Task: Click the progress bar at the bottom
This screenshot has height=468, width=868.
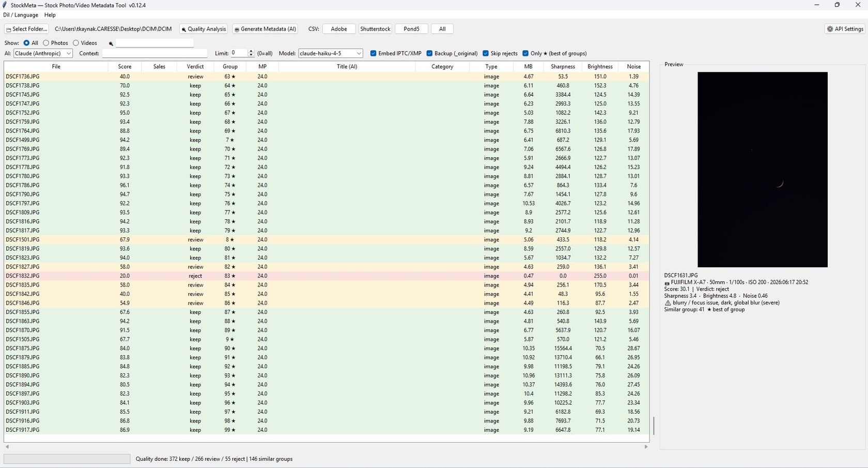Action: 67,459
